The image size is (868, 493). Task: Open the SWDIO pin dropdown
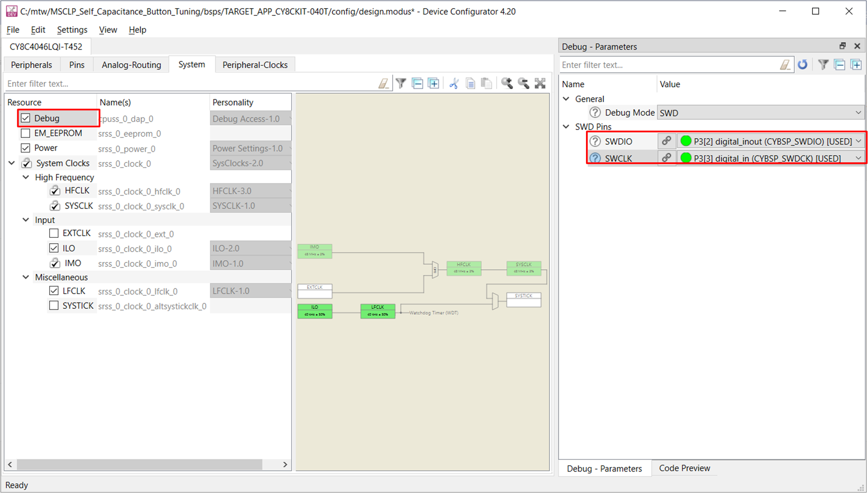tap(770, 141)
